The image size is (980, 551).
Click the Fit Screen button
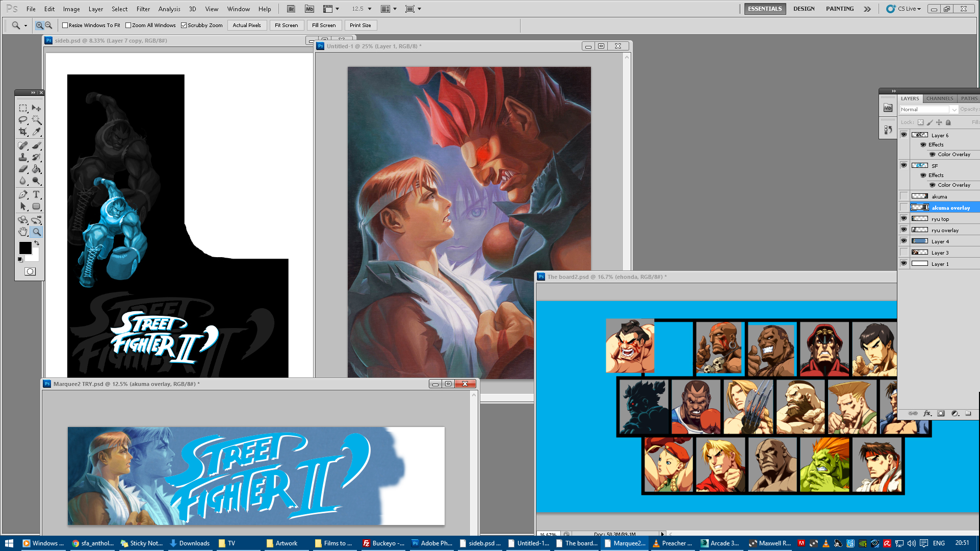286,25
